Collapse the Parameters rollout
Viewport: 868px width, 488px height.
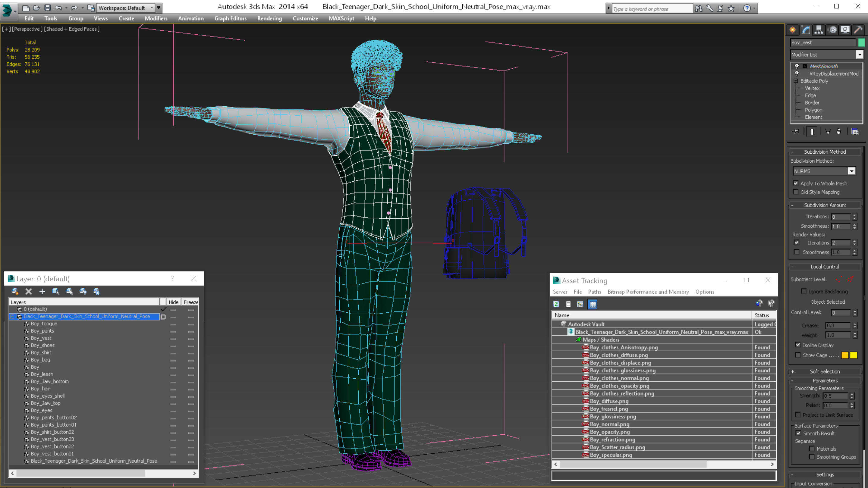825,380
